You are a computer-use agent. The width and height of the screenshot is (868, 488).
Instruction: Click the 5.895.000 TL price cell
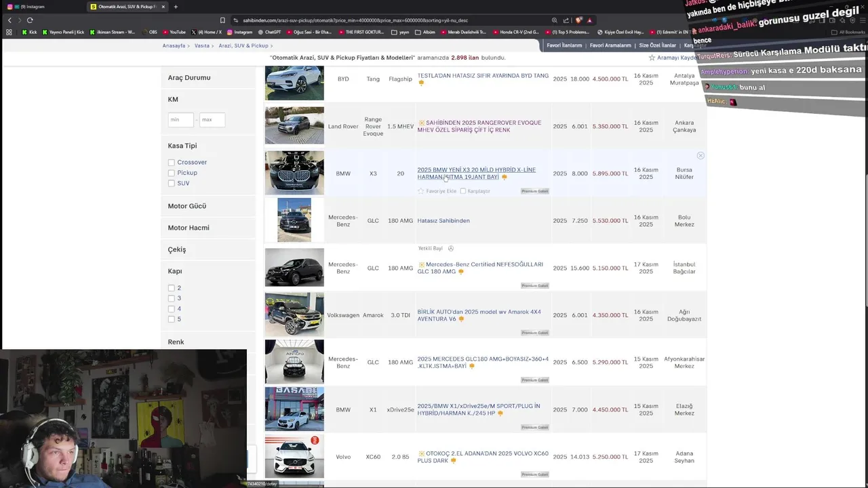pyautogui.click(x=610, y=174)
